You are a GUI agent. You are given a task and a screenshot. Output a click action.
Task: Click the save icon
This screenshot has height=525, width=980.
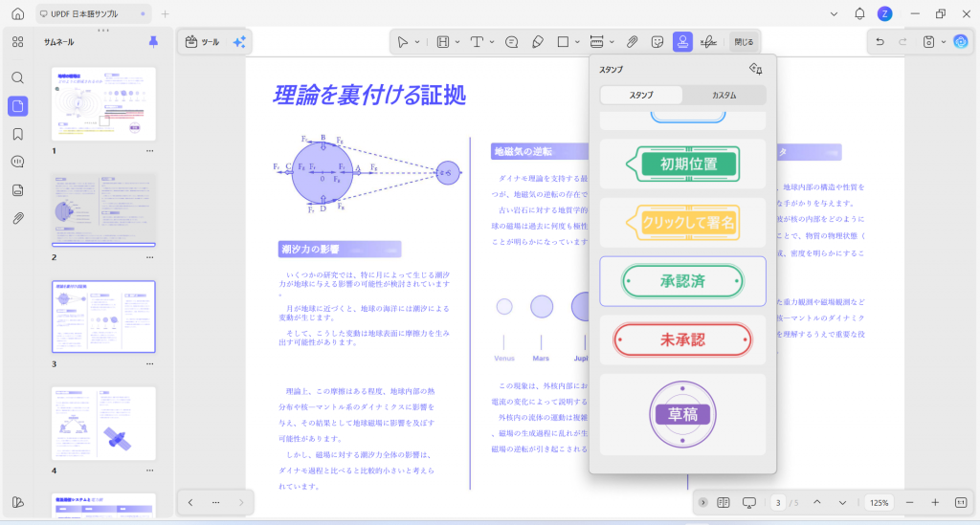point(928,42)
